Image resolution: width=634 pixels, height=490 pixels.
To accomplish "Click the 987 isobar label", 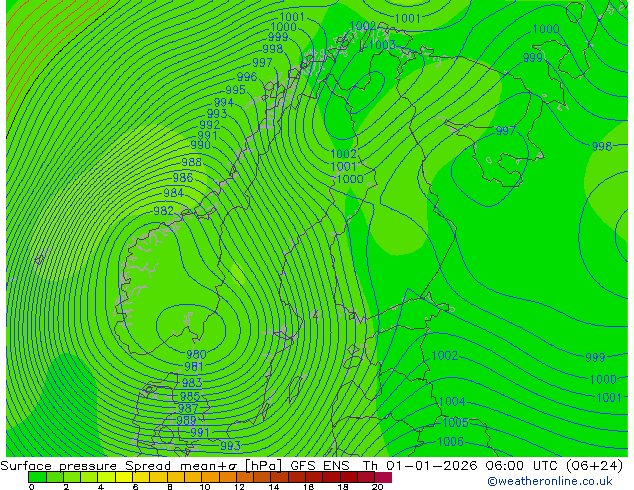I will 188,408.
